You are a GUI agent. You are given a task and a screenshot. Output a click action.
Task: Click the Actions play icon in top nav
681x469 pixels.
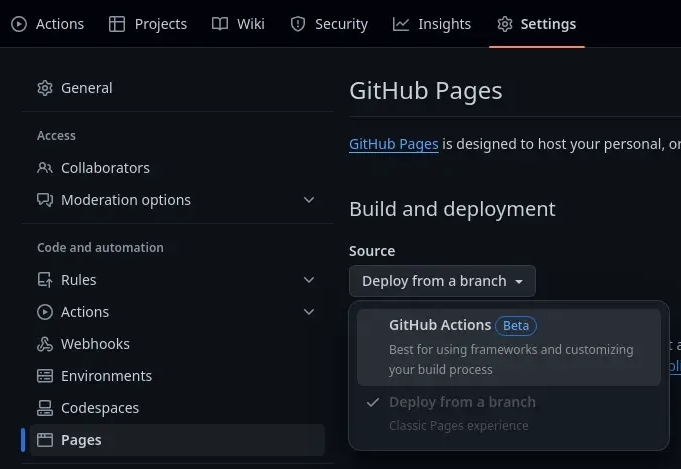(19, 24)
